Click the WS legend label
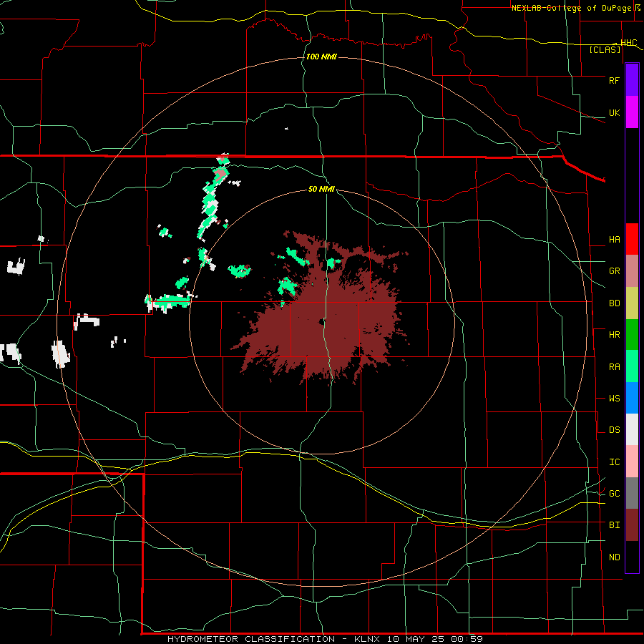The width and height of the screenshot is (644, 644). tap(614, 399)
